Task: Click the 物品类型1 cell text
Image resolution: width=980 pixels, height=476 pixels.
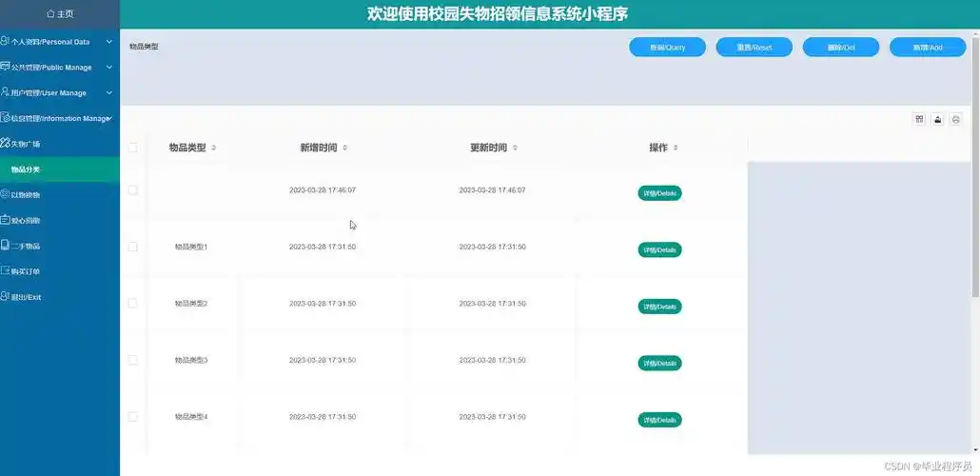Action: click(x=191, y=248)
